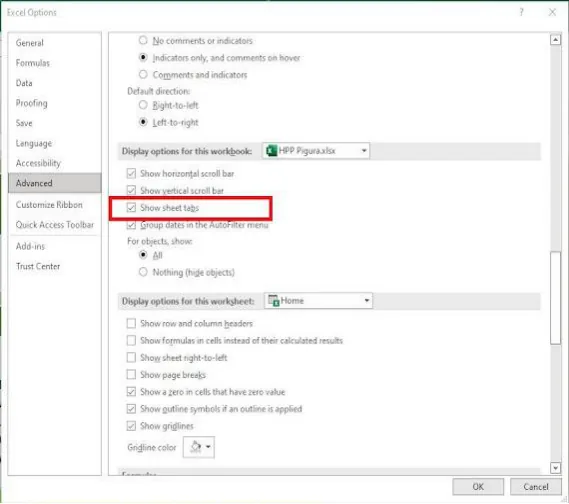Image resolution: width=569 pixels, height=504 pixels.
Task: Select Indicators only, comments on hover
Action: click(x=143, y=57)
